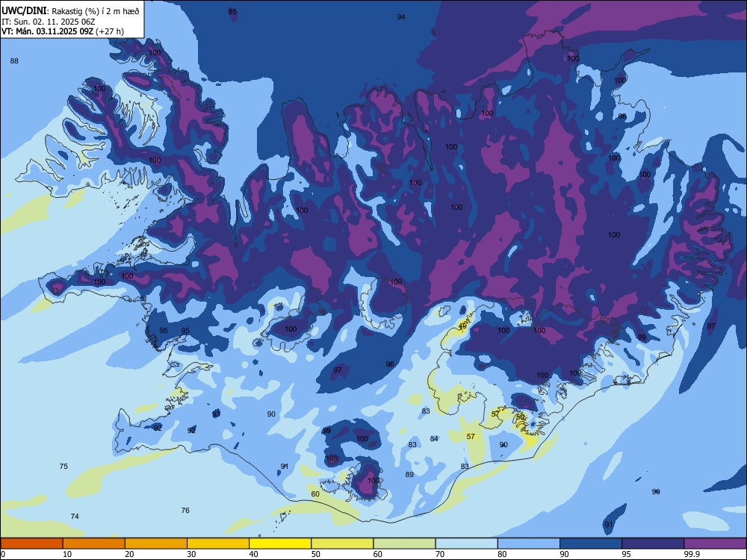Click the "20" legend tick label

click(x=129, y=554)
